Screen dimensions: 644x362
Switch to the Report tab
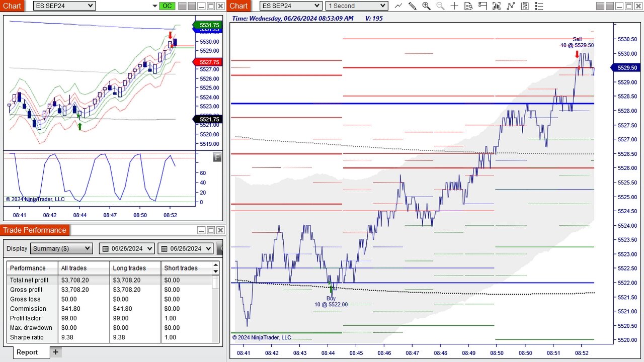(27, 352)
